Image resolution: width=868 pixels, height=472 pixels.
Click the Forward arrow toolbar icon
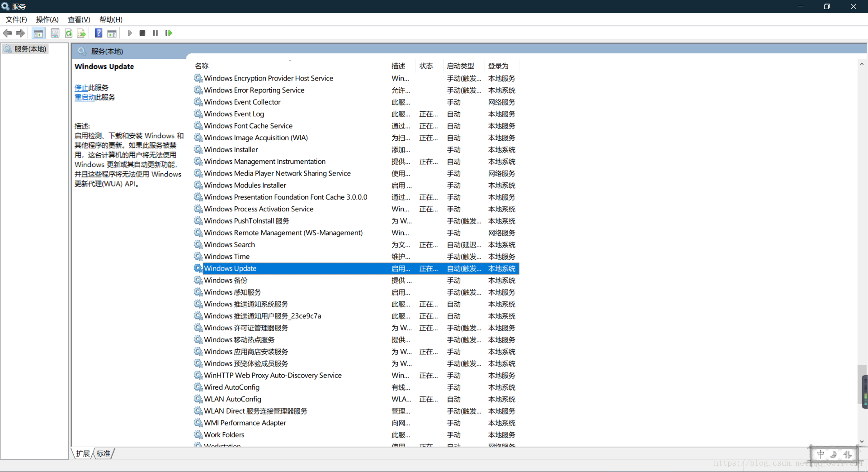coord(20,33)
